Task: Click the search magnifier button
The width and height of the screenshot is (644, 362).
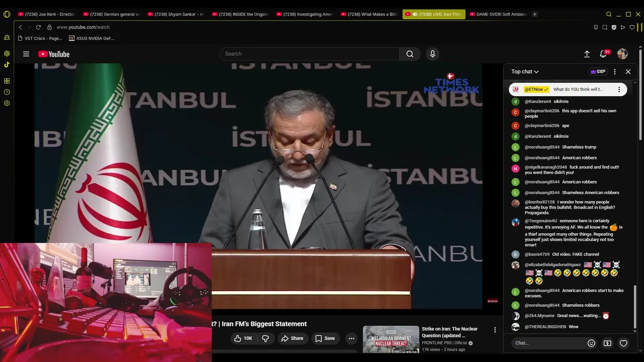Action: coord(410,54)
